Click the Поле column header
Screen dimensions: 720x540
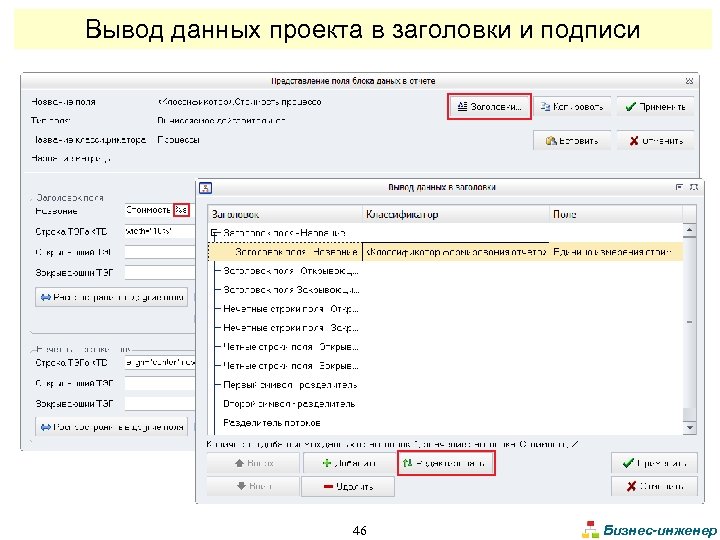tap(616, 214)
